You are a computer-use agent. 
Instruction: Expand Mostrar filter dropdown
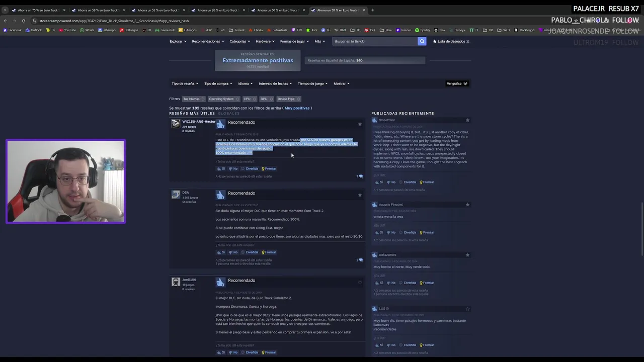(x=341, y=83)
